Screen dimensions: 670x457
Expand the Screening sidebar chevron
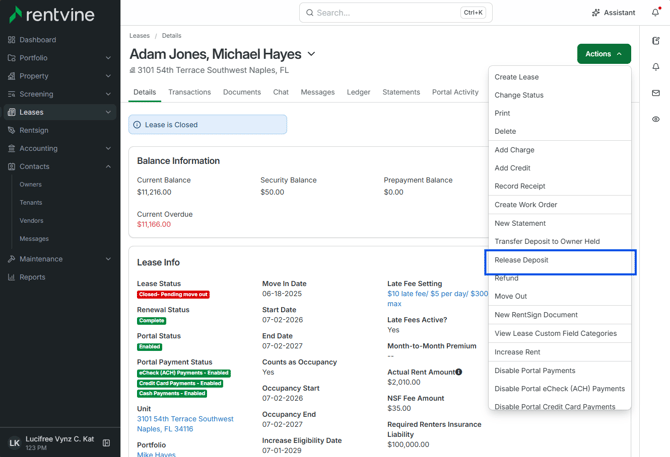click(108, 94)
